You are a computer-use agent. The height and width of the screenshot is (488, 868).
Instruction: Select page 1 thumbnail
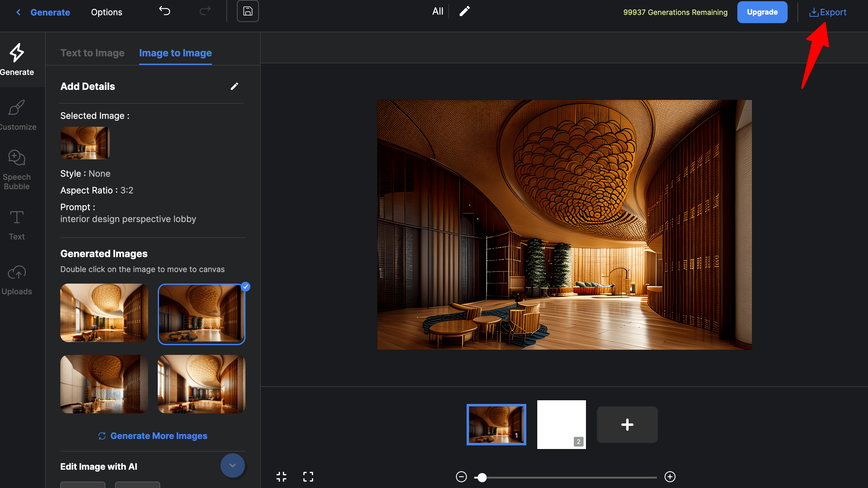tap(496, 424)
